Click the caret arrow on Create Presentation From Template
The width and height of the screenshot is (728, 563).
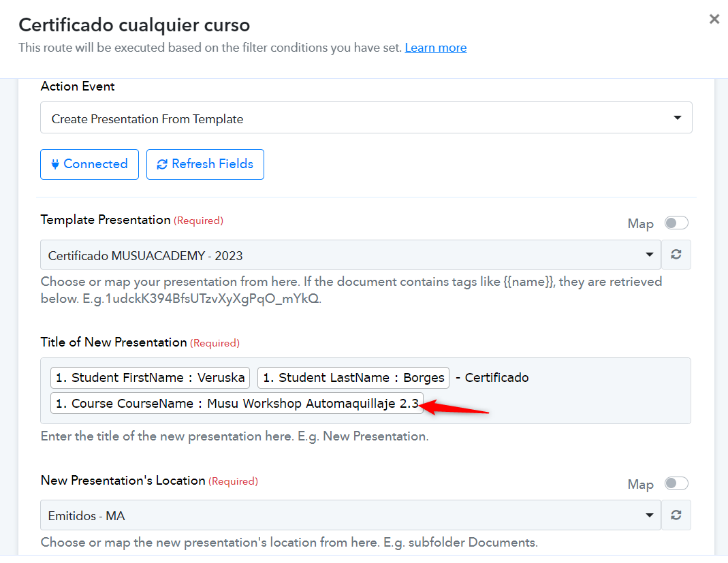pos(678,118)
